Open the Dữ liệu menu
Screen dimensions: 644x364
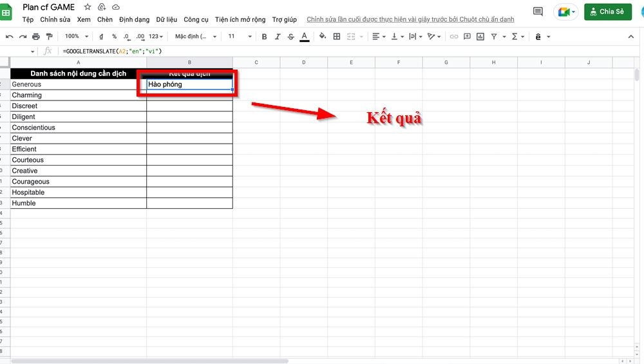click(x=166, y=19)
